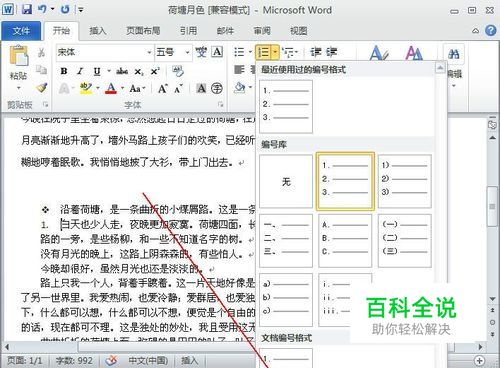Switch to the 引用 tab
Screen dimensions: 500x368
188,31
